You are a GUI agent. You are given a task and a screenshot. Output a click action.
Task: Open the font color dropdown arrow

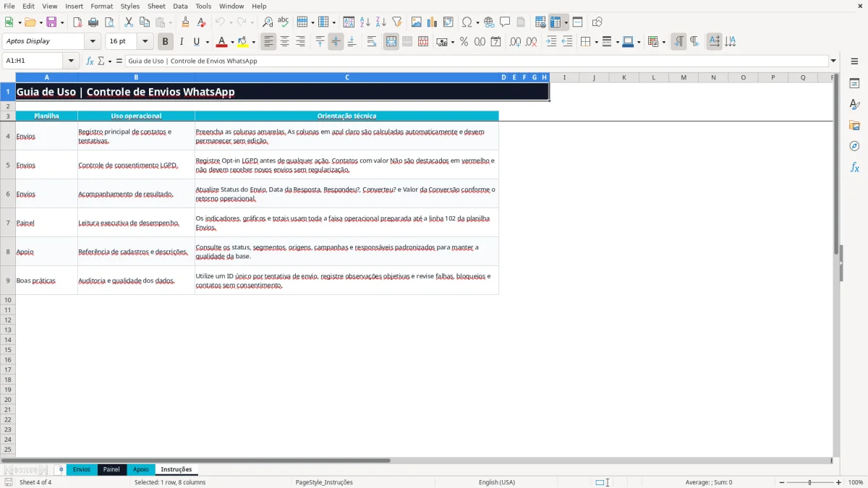pyautogui.click(x=232, y=42)
